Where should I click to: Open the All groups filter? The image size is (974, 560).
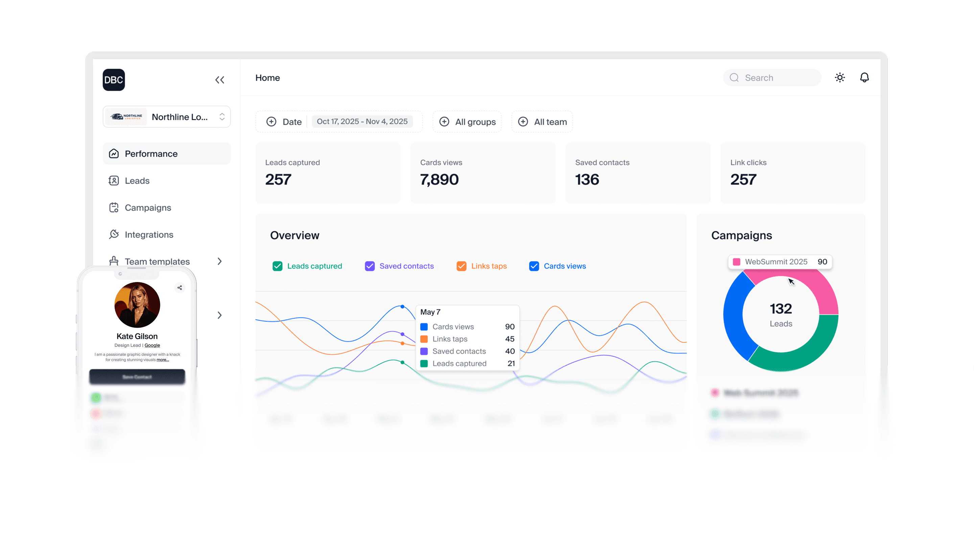[467, 121]
